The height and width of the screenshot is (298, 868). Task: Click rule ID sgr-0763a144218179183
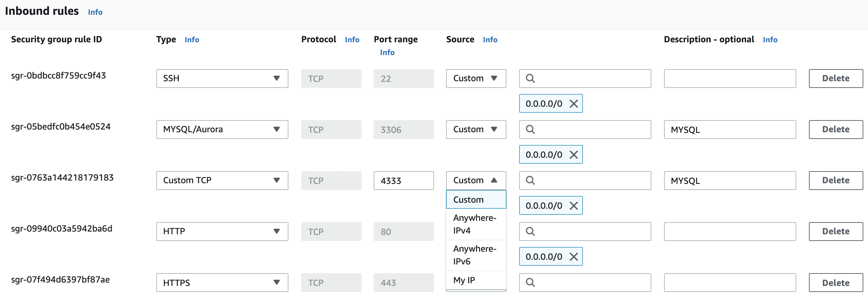62,178
